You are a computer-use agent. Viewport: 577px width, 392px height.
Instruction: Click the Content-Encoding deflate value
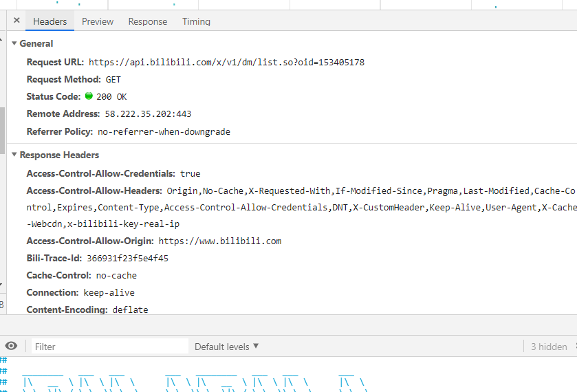click(x=130, y=310)
